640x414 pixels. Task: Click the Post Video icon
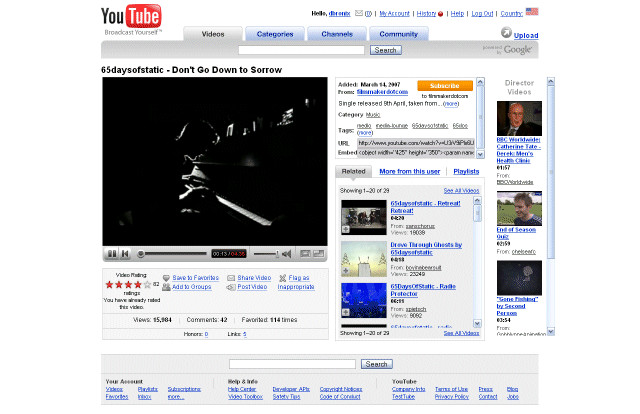coord(231,287)
